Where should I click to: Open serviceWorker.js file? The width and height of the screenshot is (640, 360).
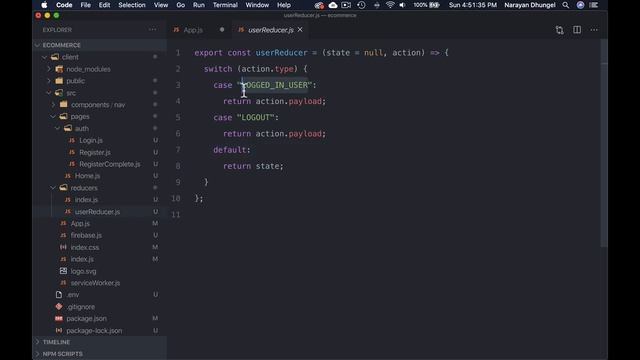(95, 283)
